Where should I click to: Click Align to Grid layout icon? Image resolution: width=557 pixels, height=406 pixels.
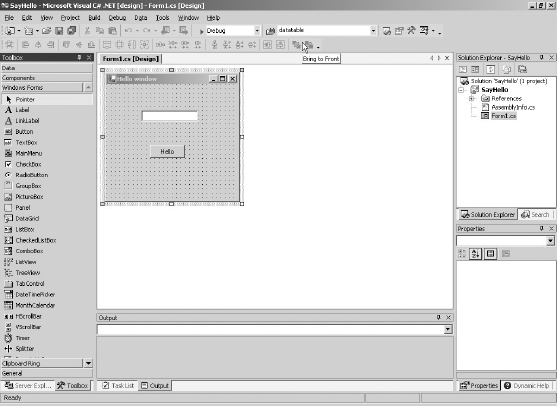point(10,45)
